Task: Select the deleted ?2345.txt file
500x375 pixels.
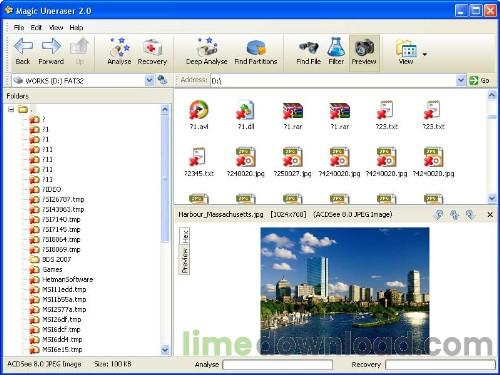Action: [199, 162]
